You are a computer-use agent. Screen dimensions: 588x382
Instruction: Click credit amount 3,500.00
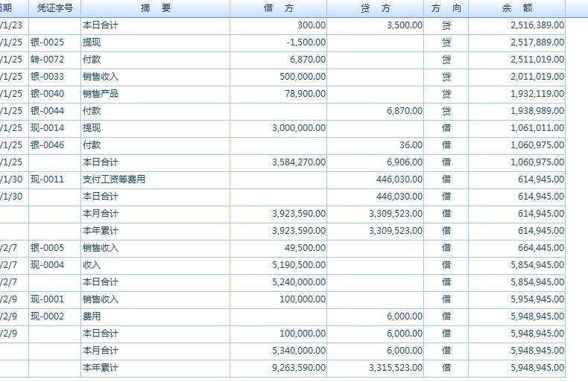405,25
